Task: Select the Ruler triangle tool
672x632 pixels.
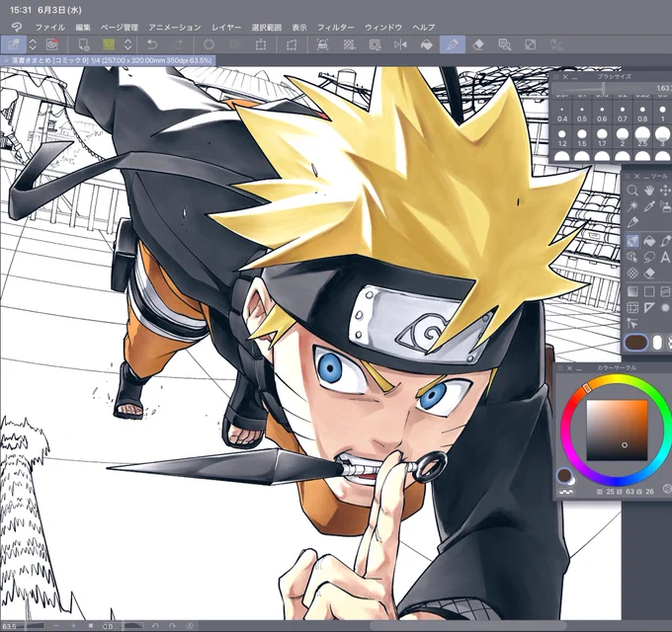Action: (x=649, y=307)
